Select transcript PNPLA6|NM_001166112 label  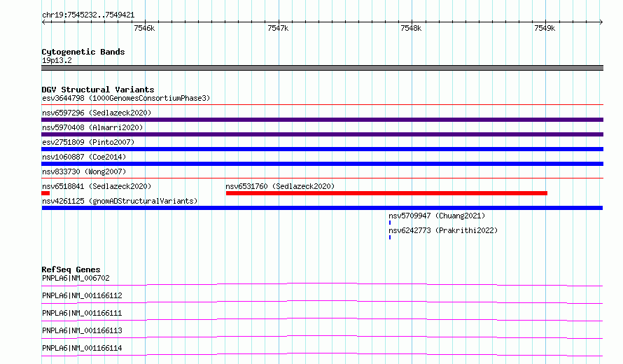pos(82,295)
